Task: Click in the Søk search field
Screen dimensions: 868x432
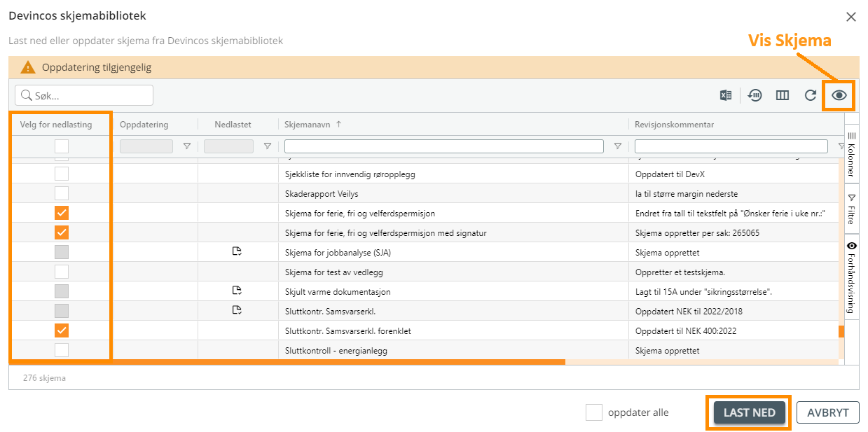Action: [84, 95]
